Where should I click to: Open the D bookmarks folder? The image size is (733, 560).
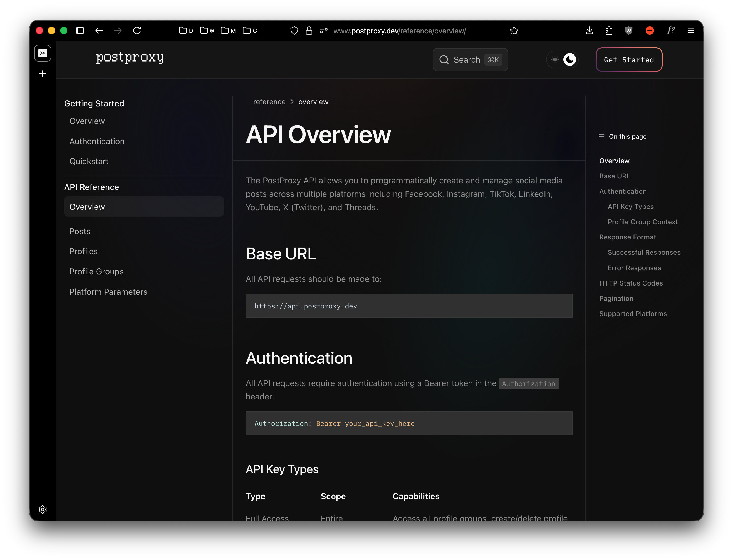tap(186, 31)
